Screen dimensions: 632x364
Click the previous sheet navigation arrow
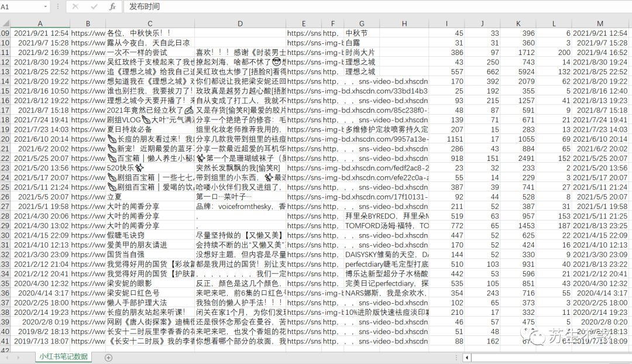click(6, 358)
